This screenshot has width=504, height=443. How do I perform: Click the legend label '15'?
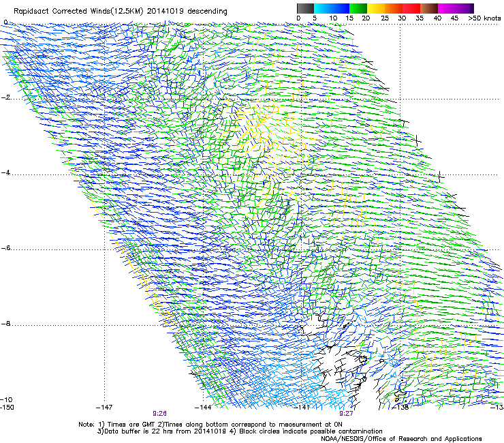[349, 18]
